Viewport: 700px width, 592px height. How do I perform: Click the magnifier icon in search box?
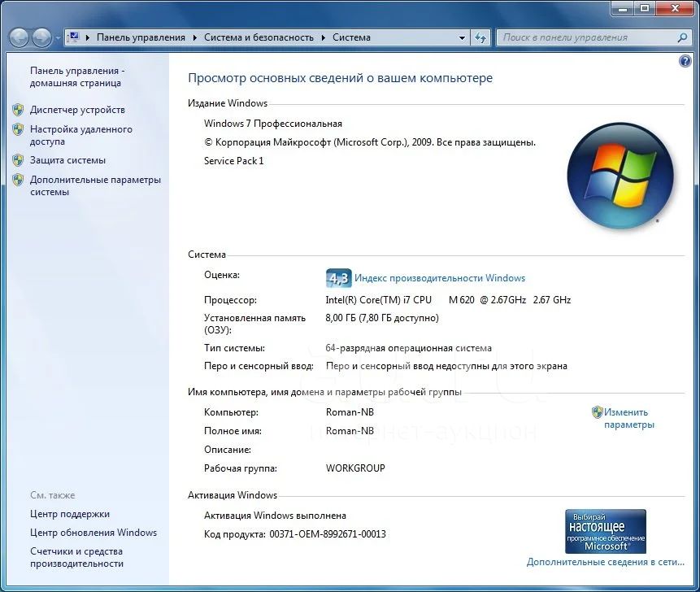pyautogui.click(x=683, y=37)
